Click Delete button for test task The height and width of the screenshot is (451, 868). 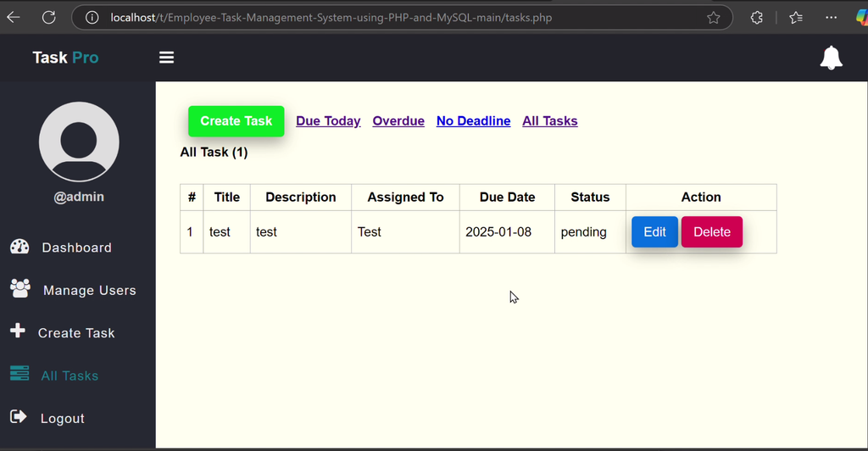(x=712, y=232)
